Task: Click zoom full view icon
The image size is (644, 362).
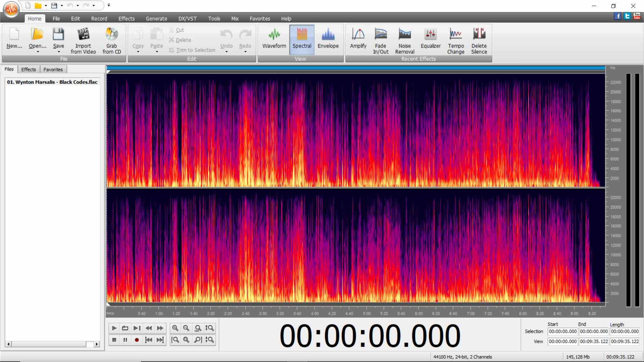Action: point(186,340)
